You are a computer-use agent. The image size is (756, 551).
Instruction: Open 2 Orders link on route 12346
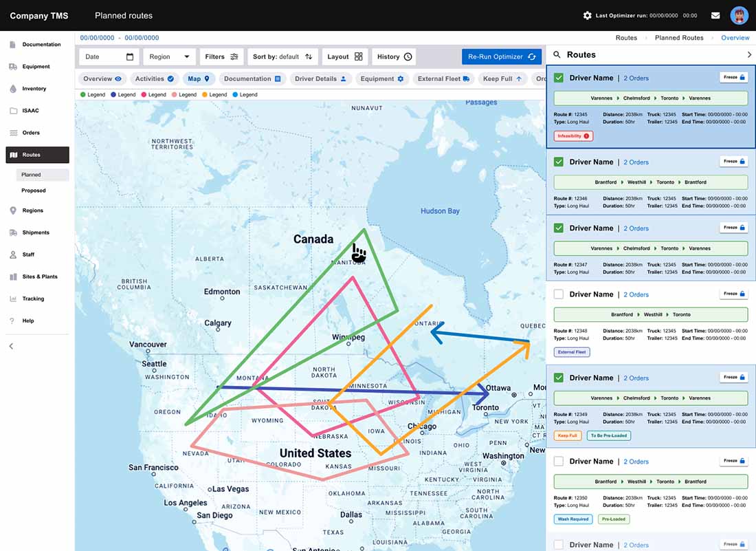click(x=636, y=162)
